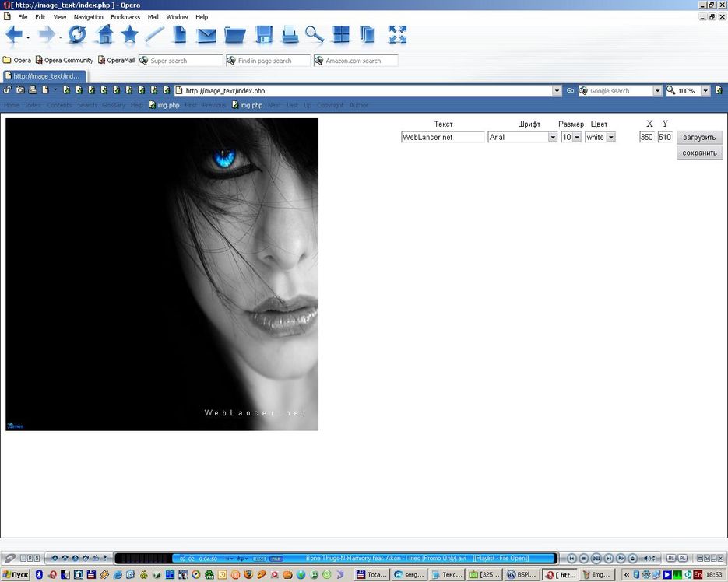Click the tile windows icon

tap(341, 35)
